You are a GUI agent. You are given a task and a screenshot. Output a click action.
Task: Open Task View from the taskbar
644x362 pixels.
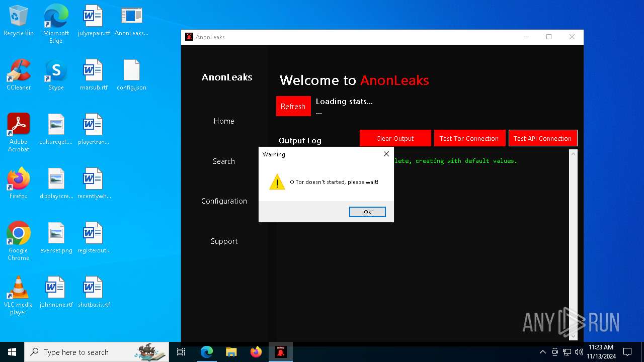click(181, 352)
